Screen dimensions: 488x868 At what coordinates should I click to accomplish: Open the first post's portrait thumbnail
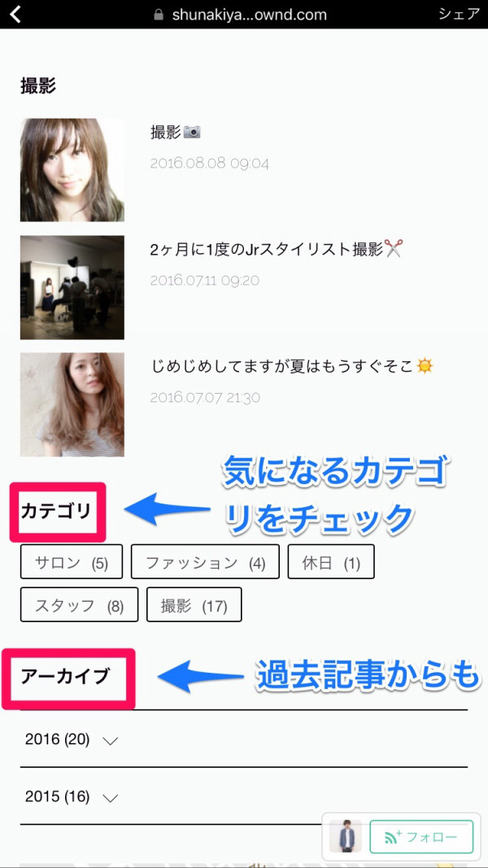click(x=72, y=170)
